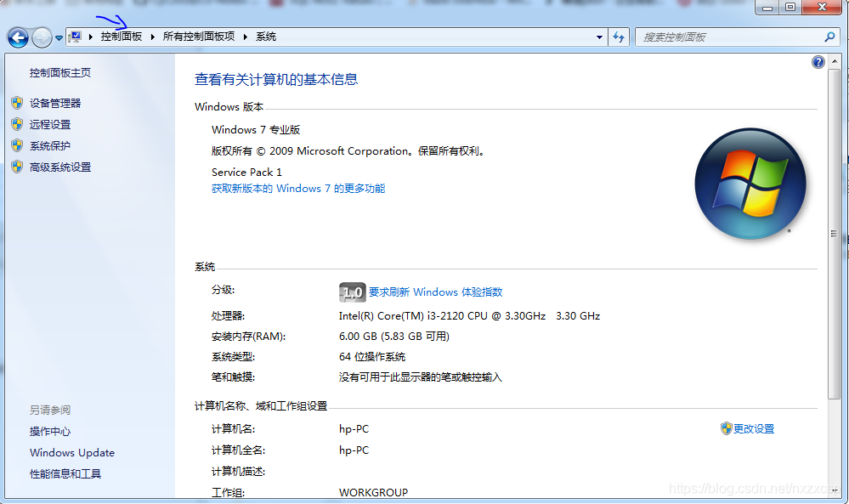Open Windows Update from 另请参阅
849x504 pixels.
[71, 453]
